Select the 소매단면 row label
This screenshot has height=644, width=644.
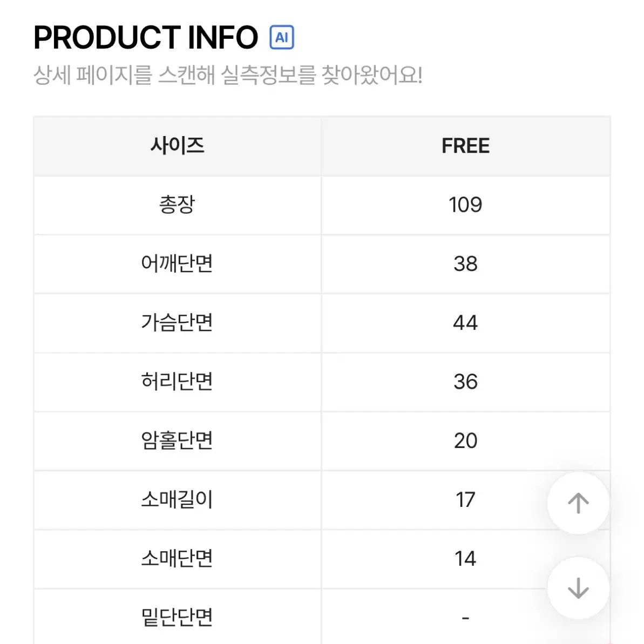click(x=178, y=559)
